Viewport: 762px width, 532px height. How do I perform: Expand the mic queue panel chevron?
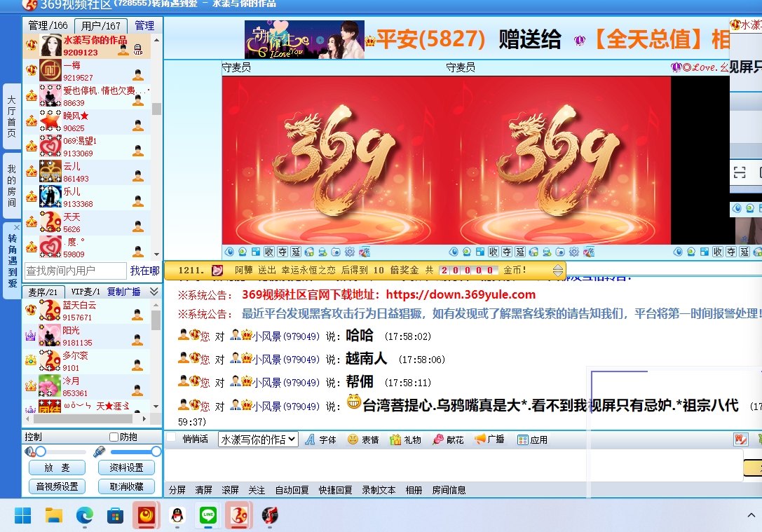(154, 292)
